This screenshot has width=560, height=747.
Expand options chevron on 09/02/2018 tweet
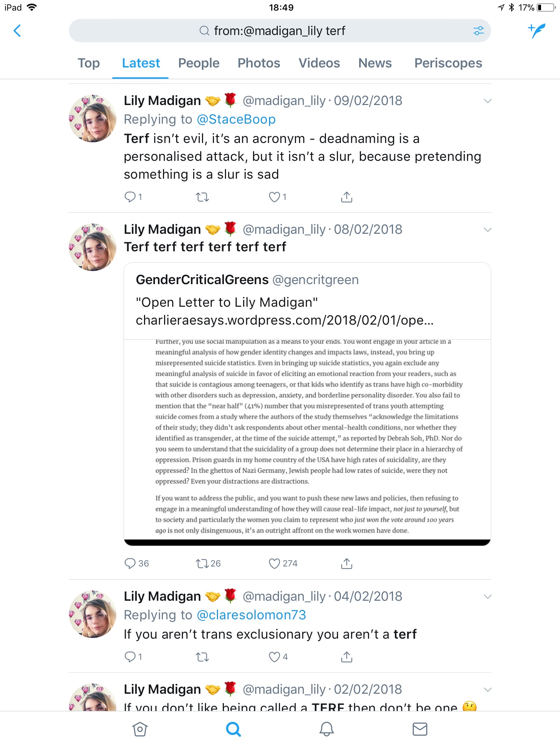tap(487, 101)
